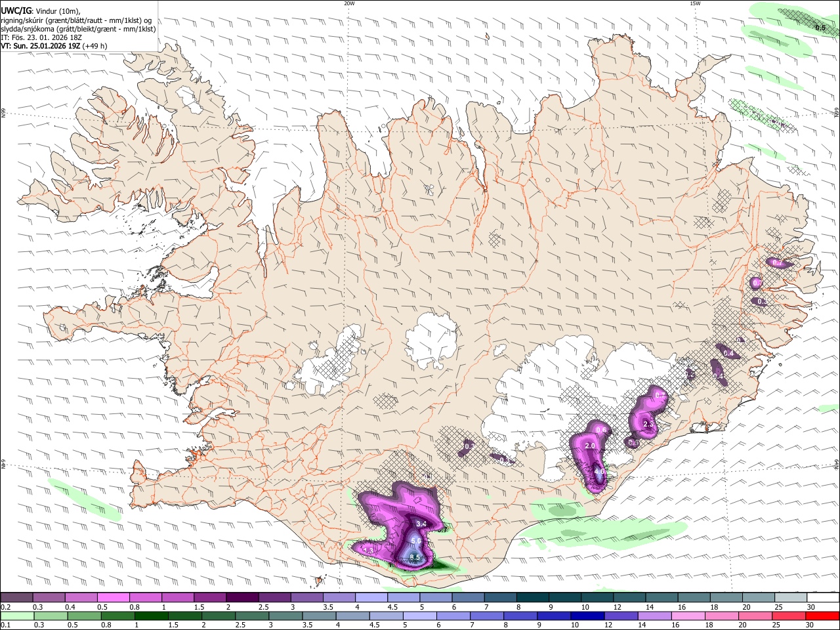Click the 'slydda/snjókoma (grátt/bleikt/grænt - mm/1klst)' line
The height and width of the screenshot is (630, 840).
tap(78, 29)
